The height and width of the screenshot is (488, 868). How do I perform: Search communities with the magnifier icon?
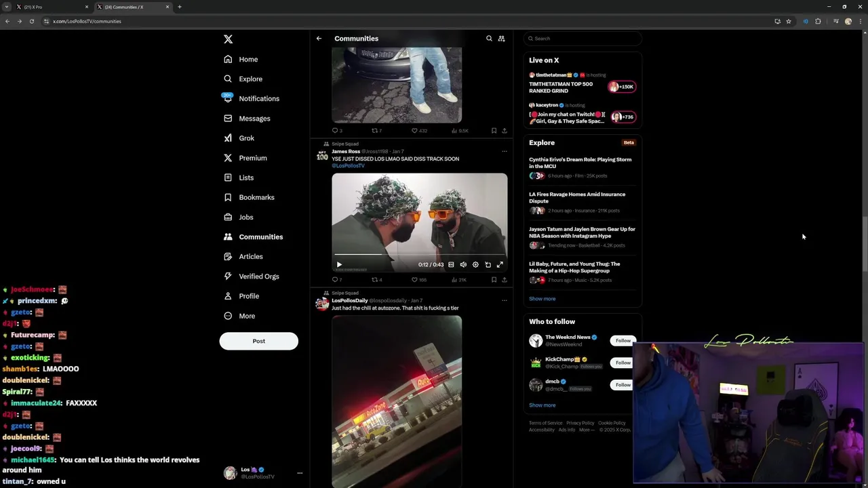tap(489, 39)
